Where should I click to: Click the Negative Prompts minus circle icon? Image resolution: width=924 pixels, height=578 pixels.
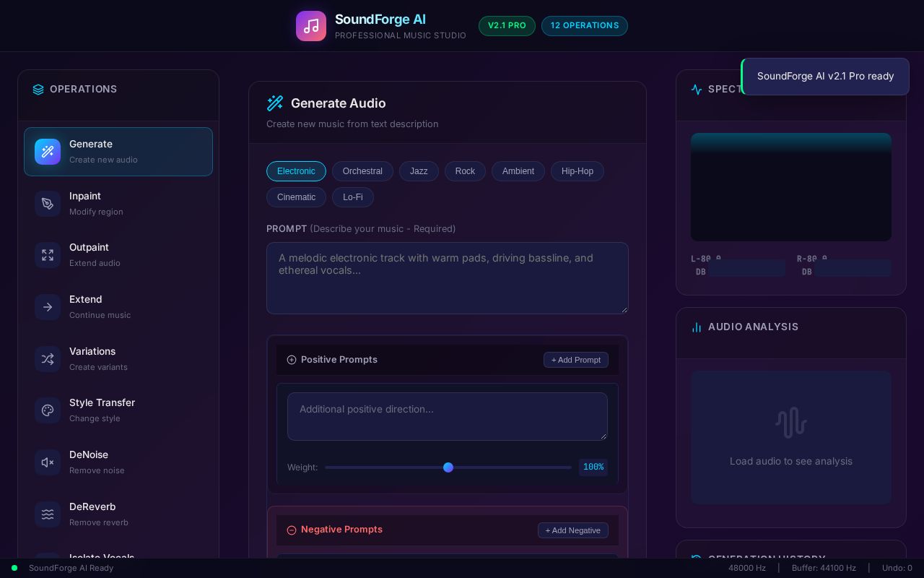click(x=292, y=530)
